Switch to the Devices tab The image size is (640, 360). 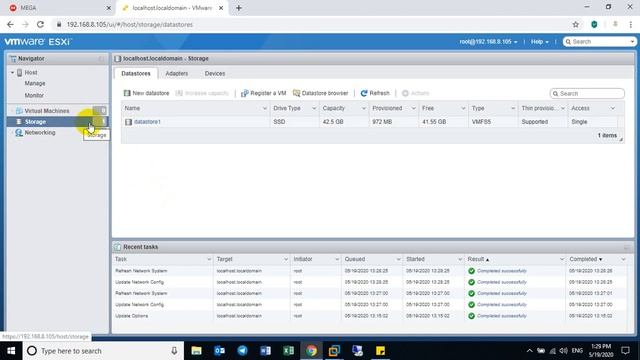(215, 73)
